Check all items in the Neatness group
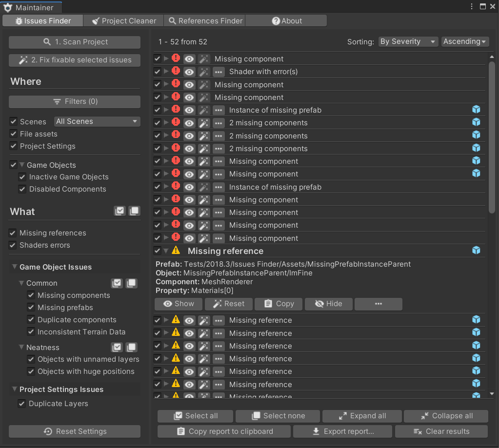 (117, 347)
